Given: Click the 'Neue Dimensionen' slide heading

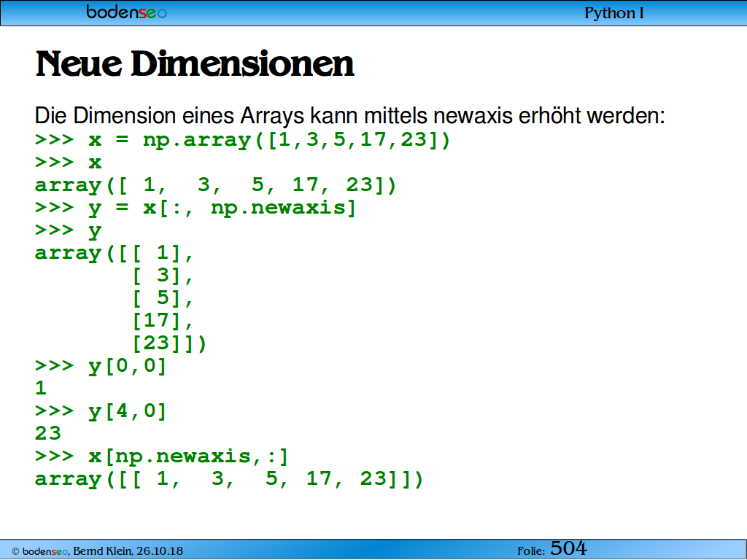Looking at the screenshot, I should click(195, 64).
